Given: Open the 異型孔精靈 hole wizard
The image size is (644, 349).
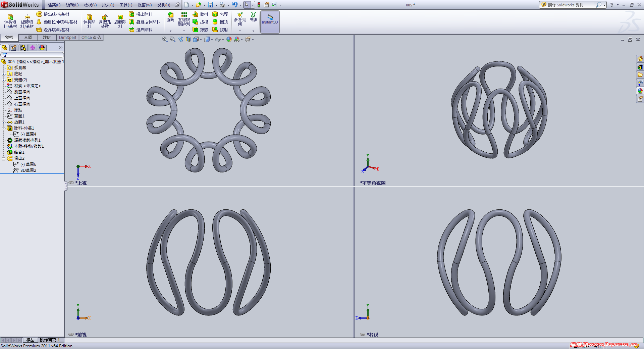Looking at the screenshot, I should (105, 21).
